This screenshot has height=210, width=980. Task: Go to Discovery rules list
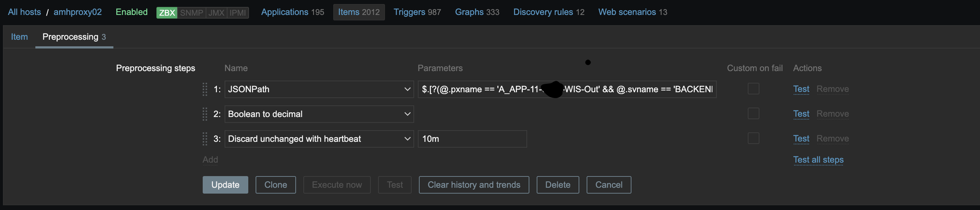coord(548,12)
